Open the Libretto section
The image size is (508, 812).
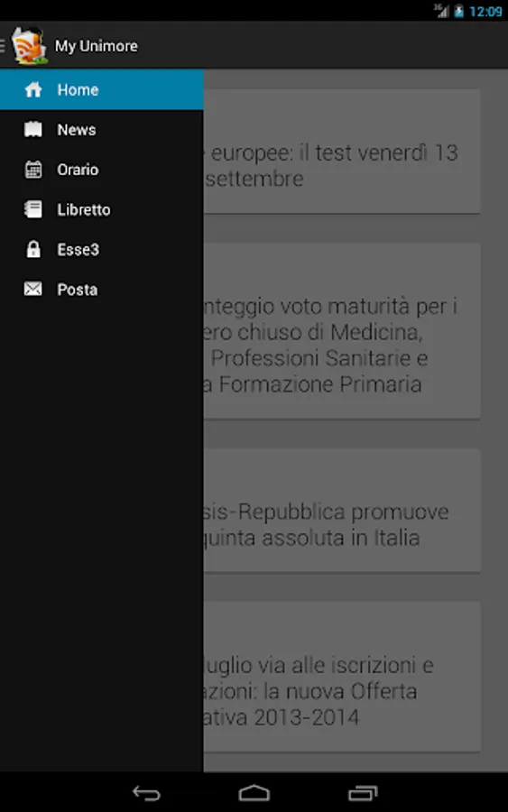(x=101, y=209)
